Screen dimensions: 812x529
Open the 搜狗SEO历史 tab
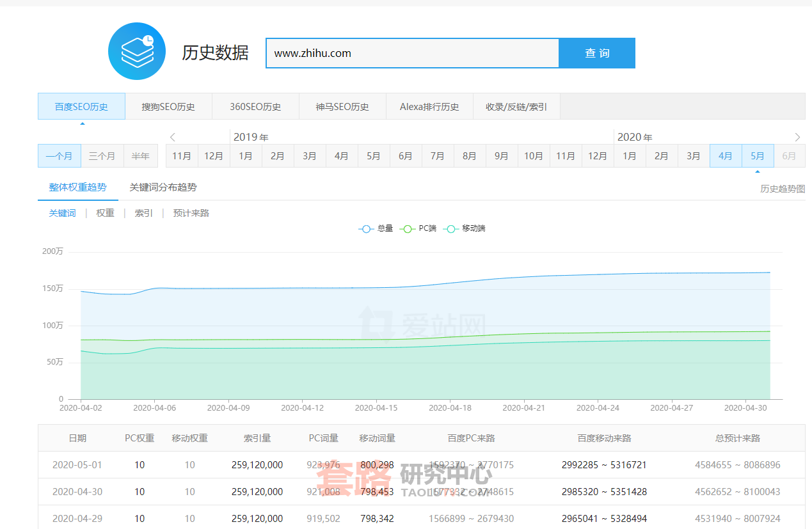point(168,107)
